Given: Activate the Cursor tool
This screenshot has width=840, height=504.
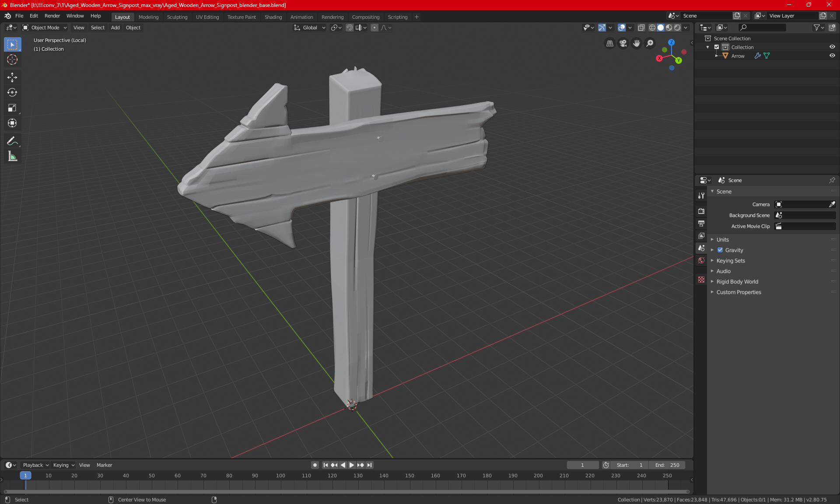Looking at the screenshot, I should tap(12, 59).
